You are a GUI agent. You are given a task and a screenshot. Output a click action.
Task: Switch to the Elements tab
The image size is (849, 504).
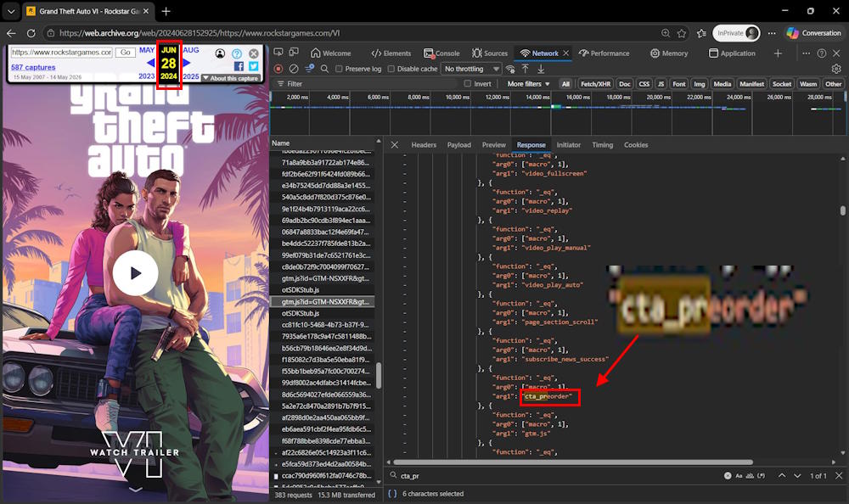pos(391,53)
